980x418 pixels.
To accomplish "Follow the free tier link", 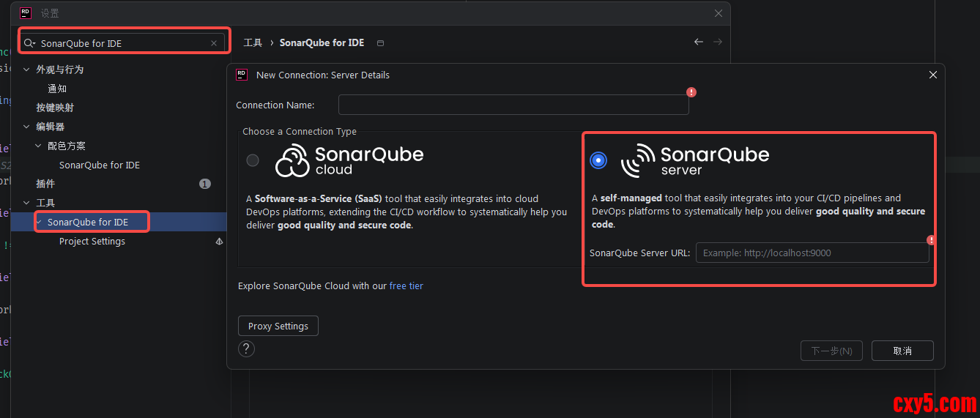I will [406, 286].
